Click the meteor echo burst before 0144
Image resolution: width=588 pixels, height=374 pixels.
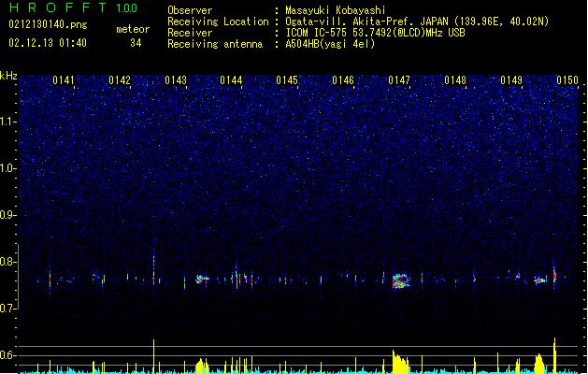coord(202,279)
